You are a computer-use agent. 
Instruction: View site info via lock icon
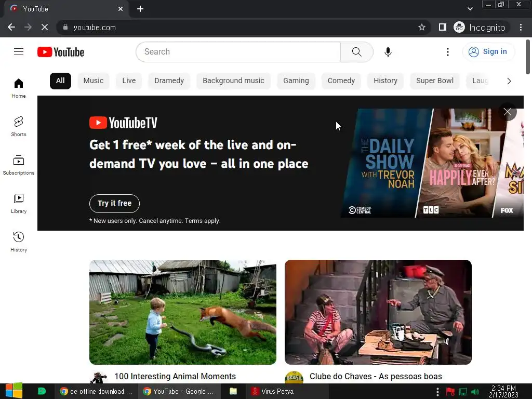click(65, 27)
